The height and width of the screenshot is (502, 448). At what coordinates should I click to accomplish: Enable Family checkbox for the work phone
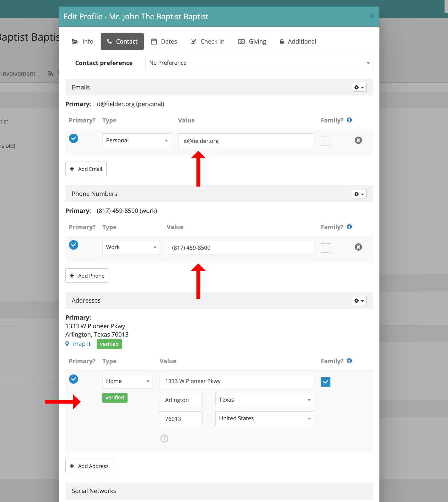(325, 248)
